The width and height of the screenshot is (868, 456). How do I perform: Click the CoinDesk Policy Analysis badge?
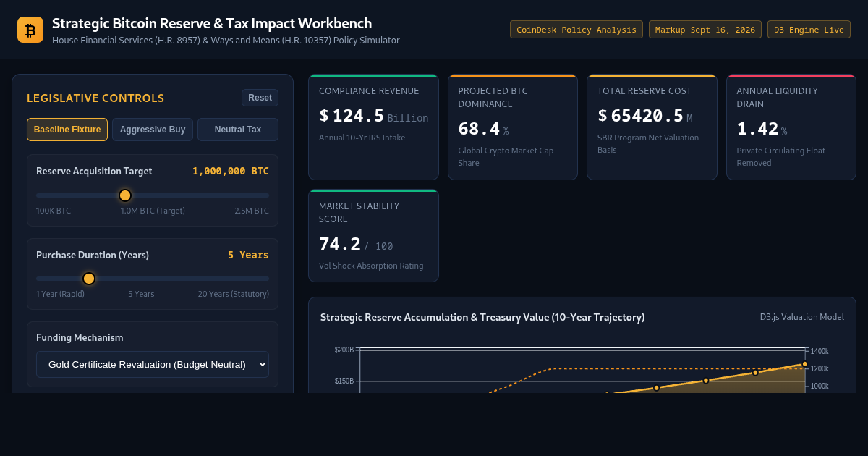click(x=576, y=30)
